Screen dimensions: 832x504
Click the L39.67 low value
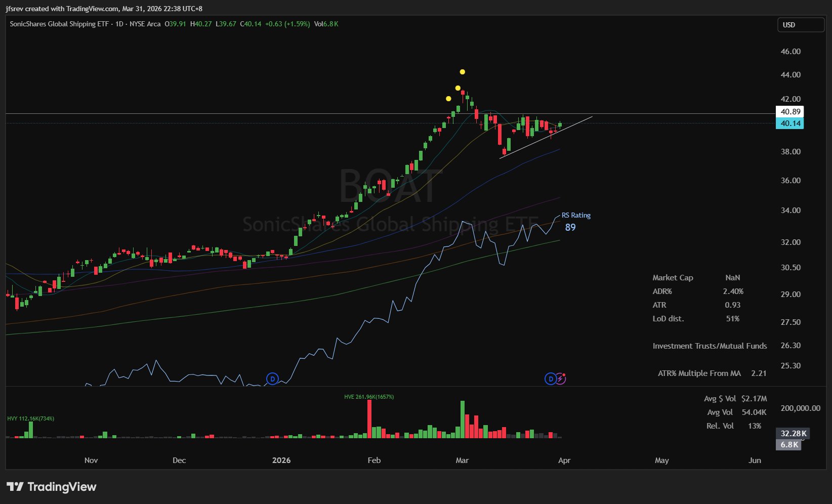(x=226, y=24)
